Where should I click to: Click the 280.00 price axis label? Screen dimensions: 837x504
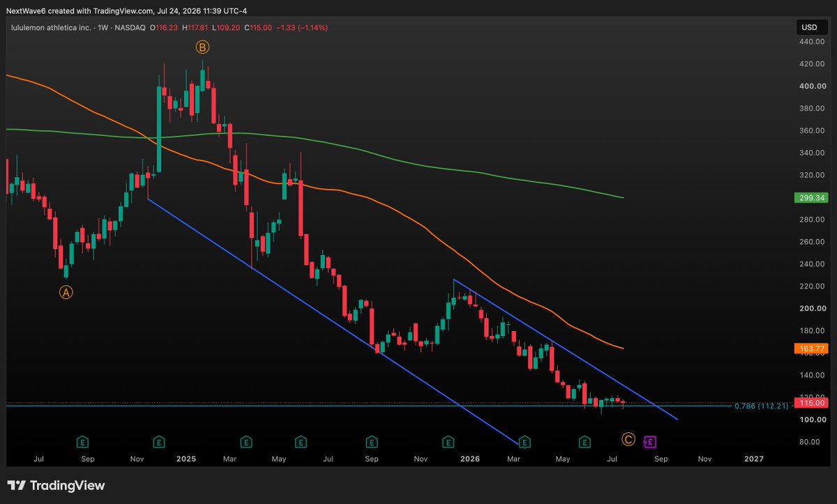tap(810, 220)
